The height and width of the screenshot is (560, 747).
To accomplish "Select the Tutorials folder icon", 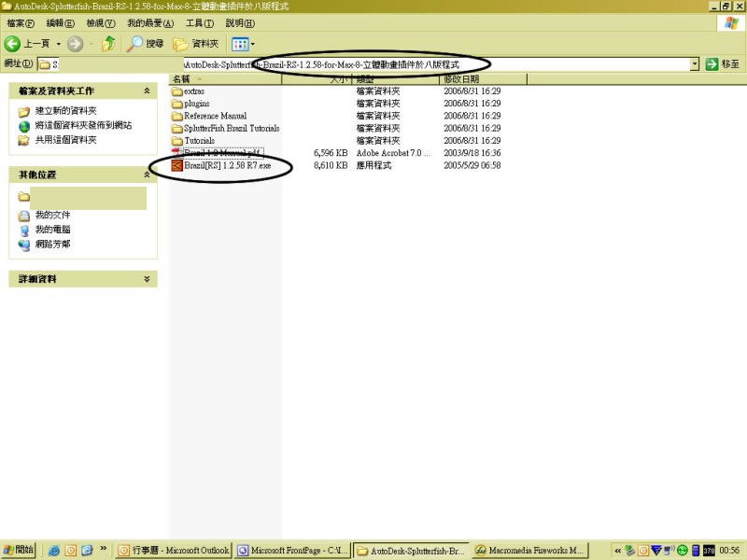I will [x=177, y=141].
